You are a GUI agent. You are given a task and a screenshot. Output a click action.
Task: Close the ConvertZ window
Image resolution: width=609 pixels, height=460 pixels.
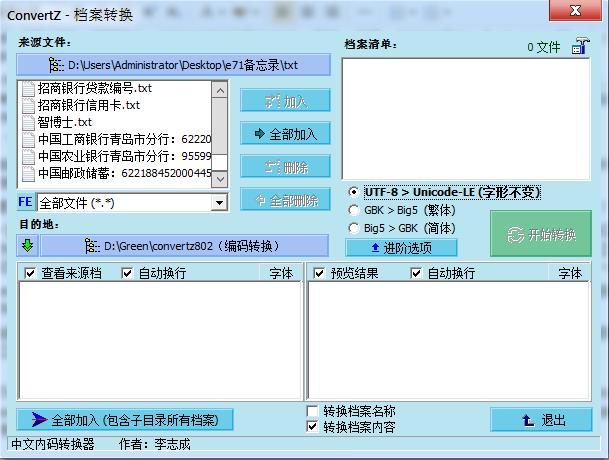(x=575, y=10)
